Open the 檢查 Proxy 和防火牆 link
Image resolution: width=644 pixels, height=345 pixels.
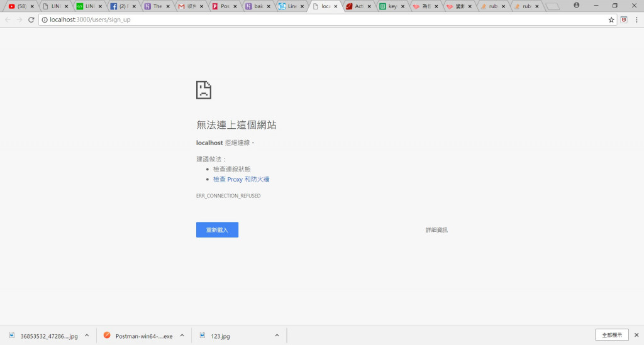(241, 179)
